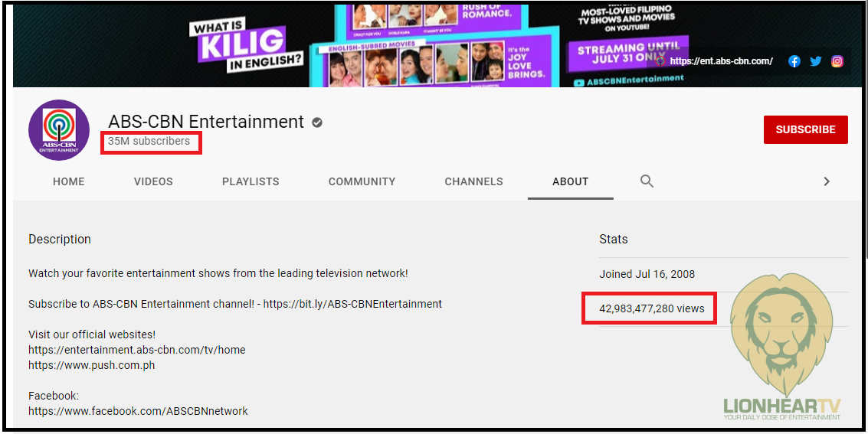The height and width of the screenshot is (434, 868).
Task: Click the ABS-CBN channel avatar logo
Action: 59,130
